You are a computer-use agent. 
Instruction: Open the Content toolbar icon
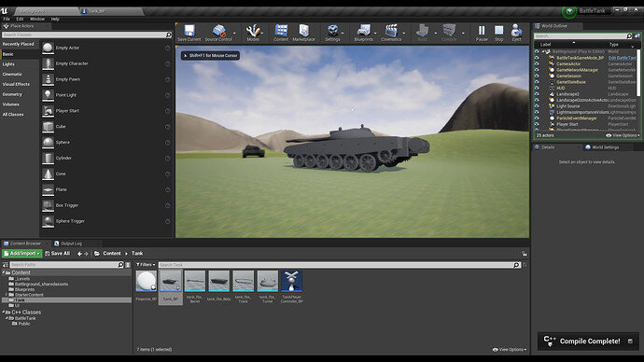(281, 33)
